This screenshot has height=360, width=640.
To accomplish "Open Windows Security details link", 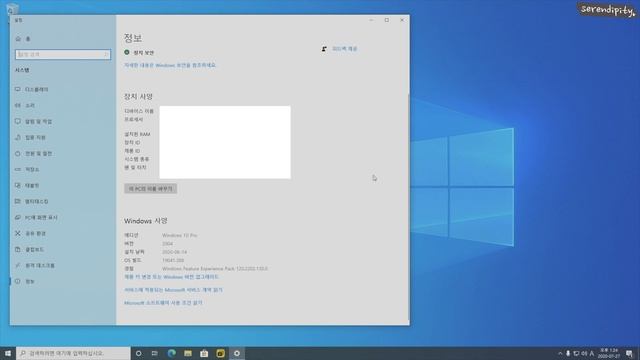I will (170, 65).
